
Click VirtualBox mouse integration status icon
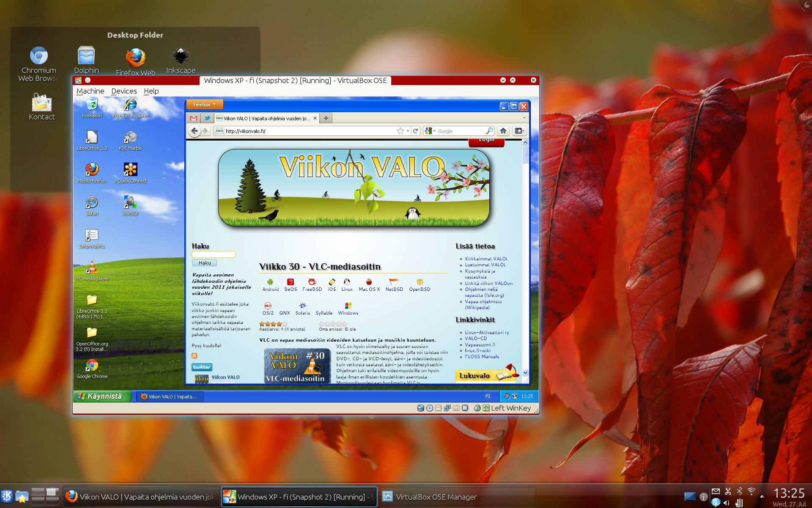[x=477, y=408]
